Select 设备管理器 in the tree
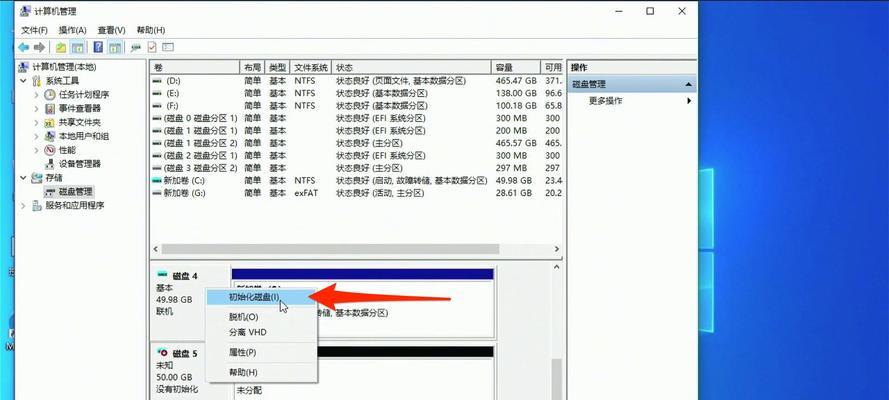 (80, 164)
